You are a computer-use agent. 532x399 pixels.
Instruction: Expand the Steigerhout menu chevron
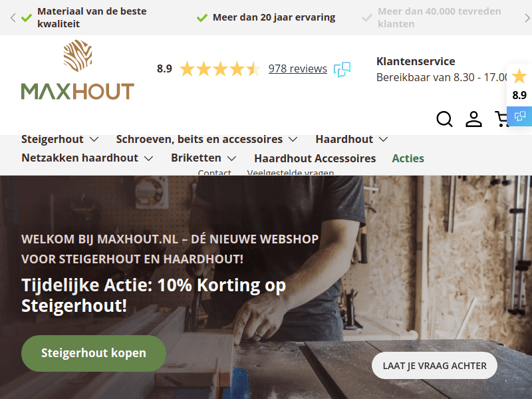coord(94,140)
